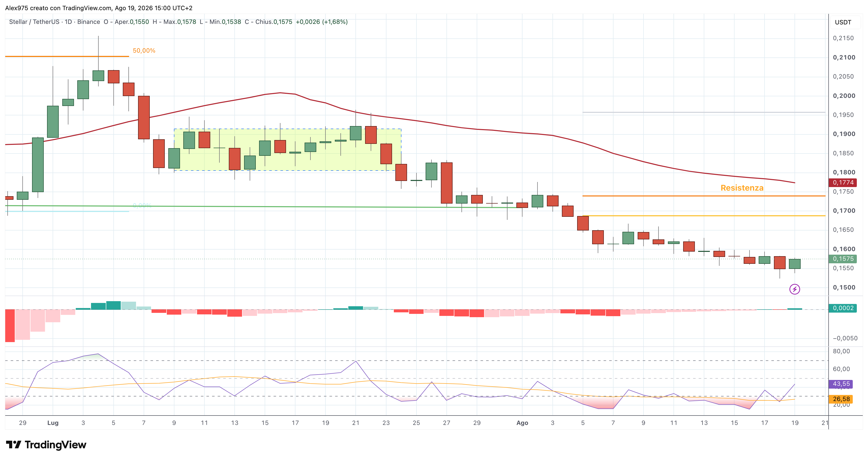868x460 pixels.
Task: Click the Ago month label on time axis
Action: [522, 423]
